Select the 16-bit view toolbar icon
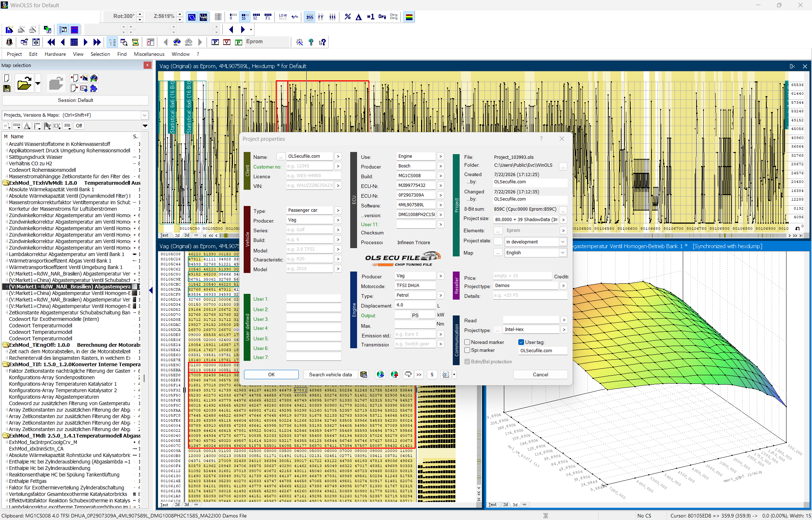This screenshot has height=520, width=812. tap(244, 17)
